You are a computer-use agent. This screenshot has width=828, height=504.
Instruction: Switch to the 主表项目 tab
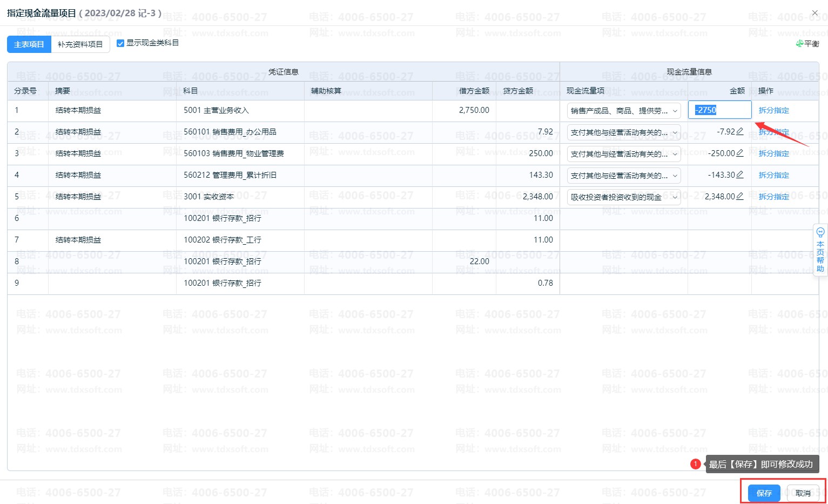(x=29, y=44)
